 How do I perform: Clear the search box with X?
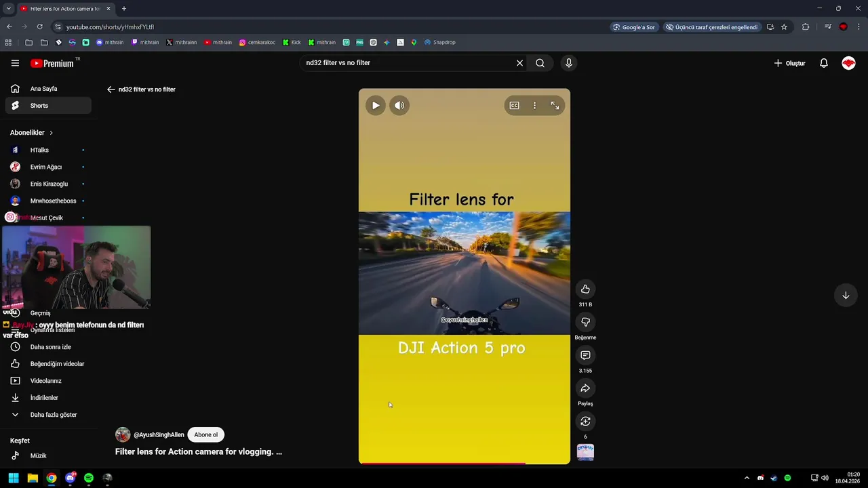[x=519, y=63]
